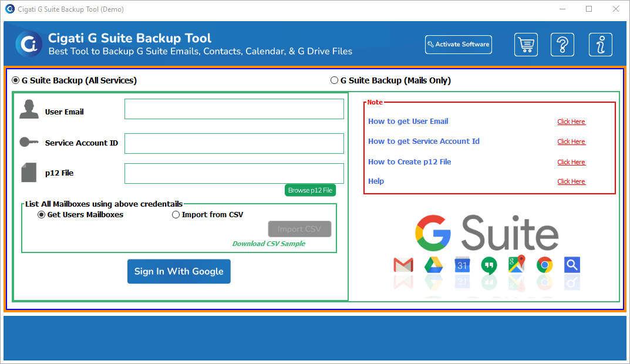This screenshot has width=630, height=364.
Task: Click 'How to get Service Account Id' text
Action: click(x=423, y=141)
